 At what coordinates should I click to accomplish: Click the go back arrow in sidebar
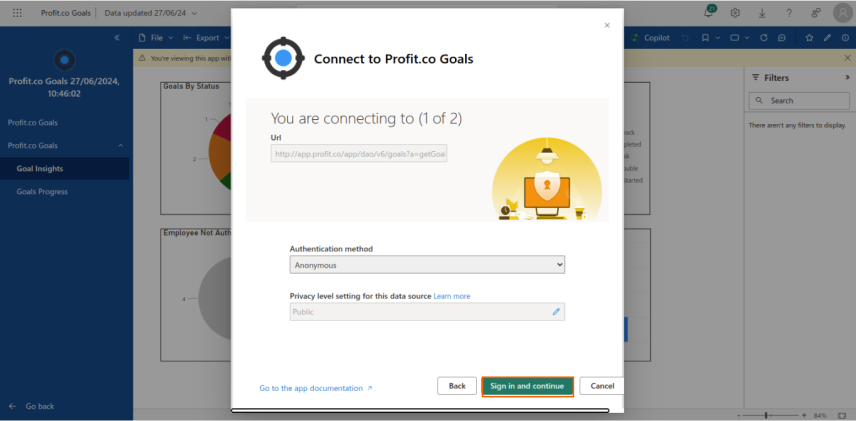pos(13,406)
